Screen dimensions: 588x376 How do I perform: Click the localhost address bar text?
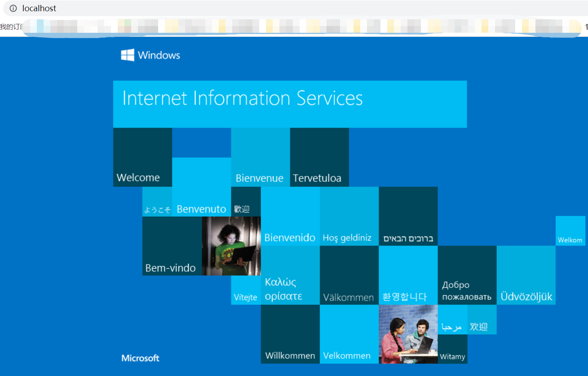(40, 8)
